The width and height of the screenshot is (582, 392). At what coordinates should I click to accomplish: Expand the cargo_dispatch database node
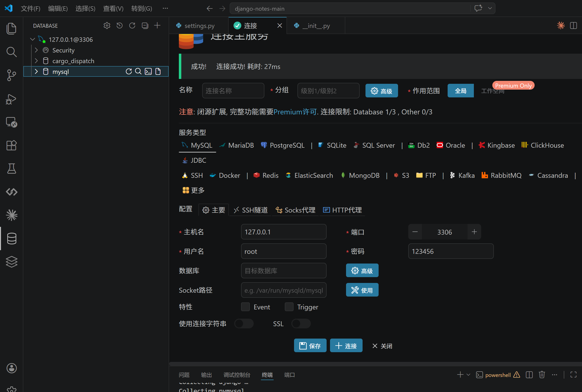(x=36, y=61)
